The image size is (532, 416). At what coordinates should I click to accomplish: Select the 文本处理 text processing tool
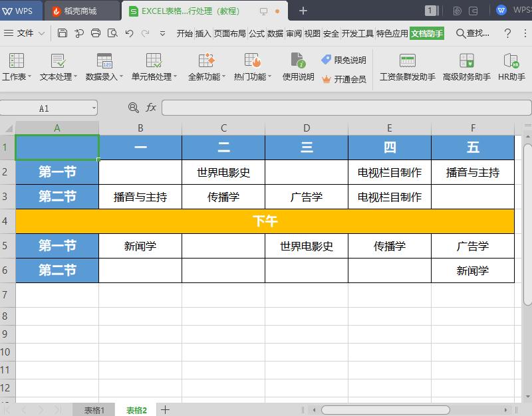58,69
